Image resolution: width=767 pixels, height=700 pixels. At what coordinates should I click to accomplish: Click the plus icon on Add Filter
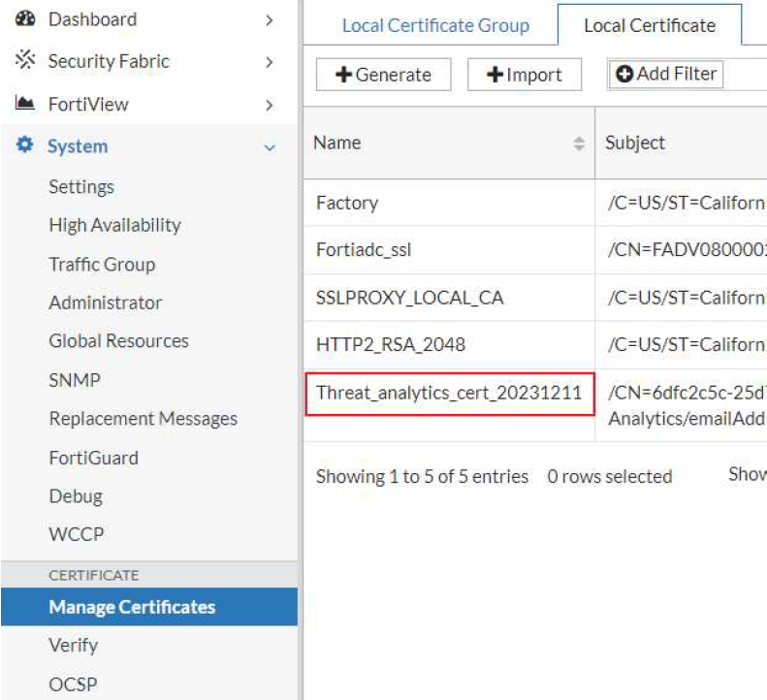pyautogui.click(x=625, y=74)
